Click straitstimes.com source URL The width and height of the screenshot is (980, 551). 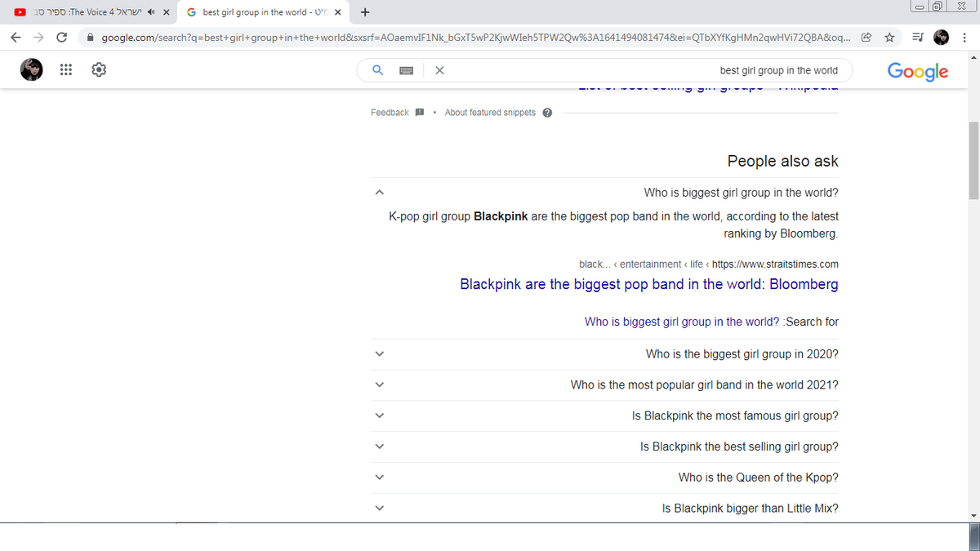(775, 264)
